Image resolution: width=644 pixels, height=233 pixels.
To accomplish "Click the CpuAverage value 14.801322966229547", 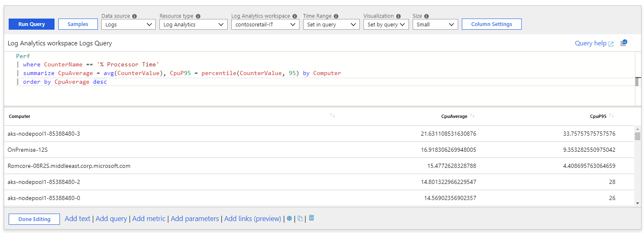I will [448, 182].
